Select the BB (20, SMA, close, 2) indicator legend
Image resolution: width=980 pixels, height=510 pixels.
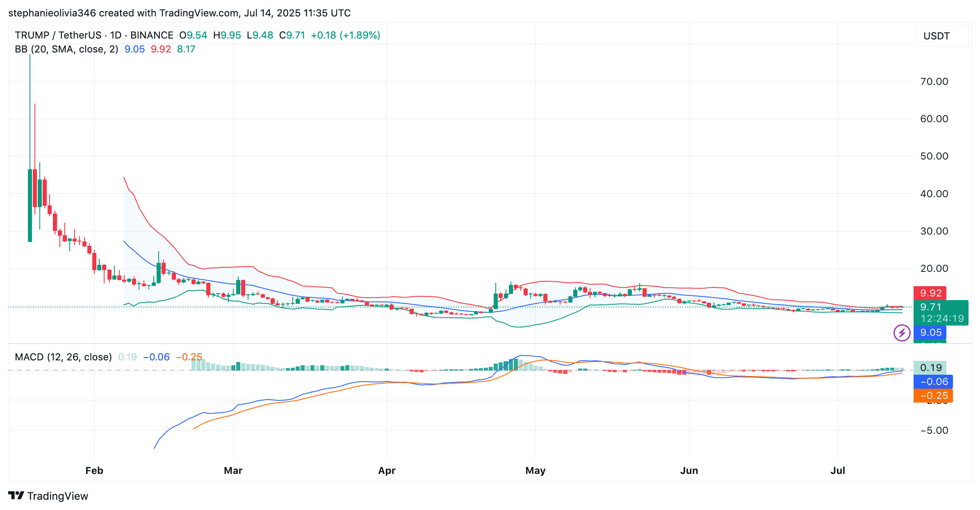[x=66, y=49]
